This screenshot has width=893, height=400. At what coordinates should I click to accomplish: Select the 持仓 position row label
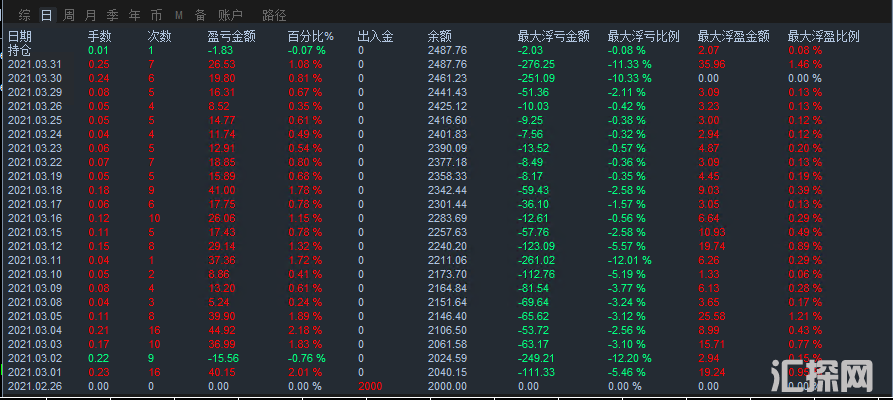(x=20, y=50)
